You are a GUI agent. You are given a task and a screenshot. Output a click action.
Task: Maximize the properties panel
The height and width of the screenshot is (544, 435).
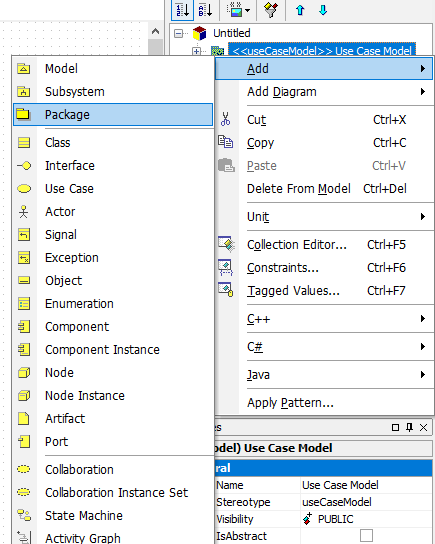395,427
